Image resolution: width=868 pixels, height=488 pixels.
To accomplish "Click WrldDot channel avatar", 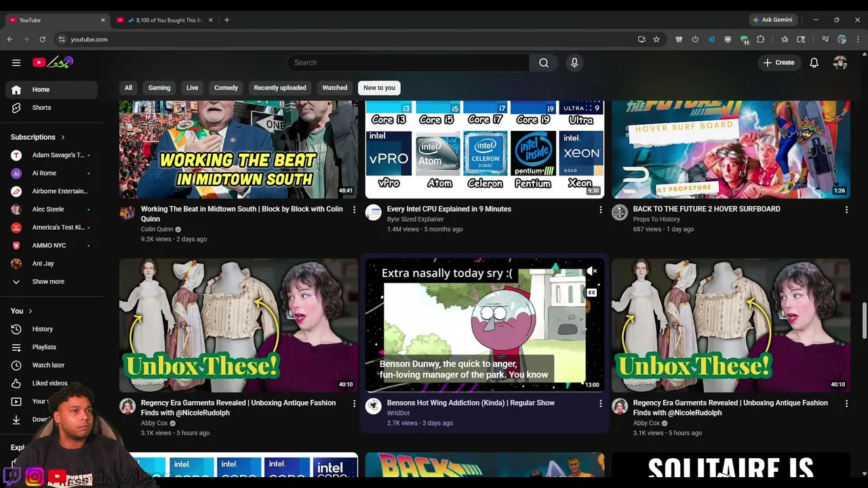I will click(x=374, y=406).
